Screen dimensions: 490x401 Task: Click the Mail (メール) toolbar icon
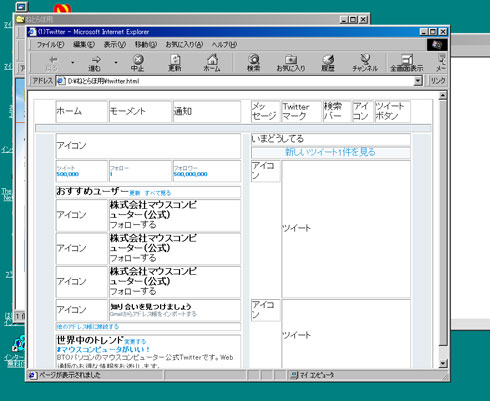pos(441,63)
